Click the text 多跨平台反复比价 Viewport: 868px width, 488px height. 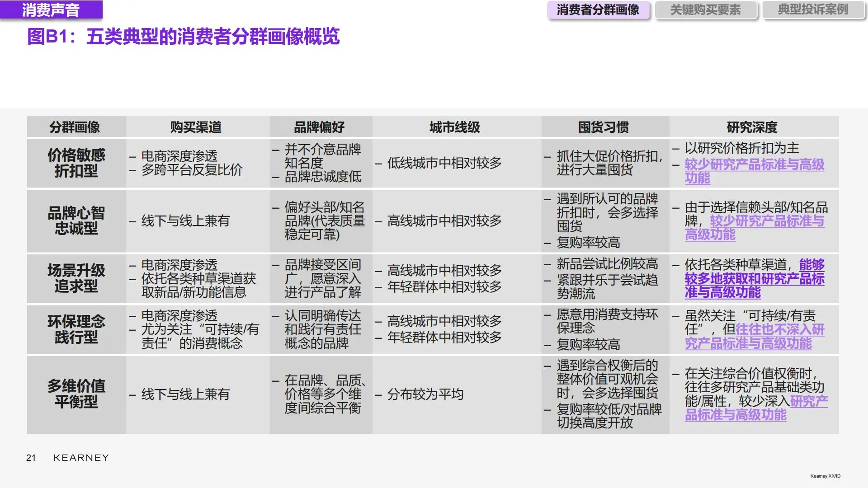pyautogui.click(x=192, y=170)
